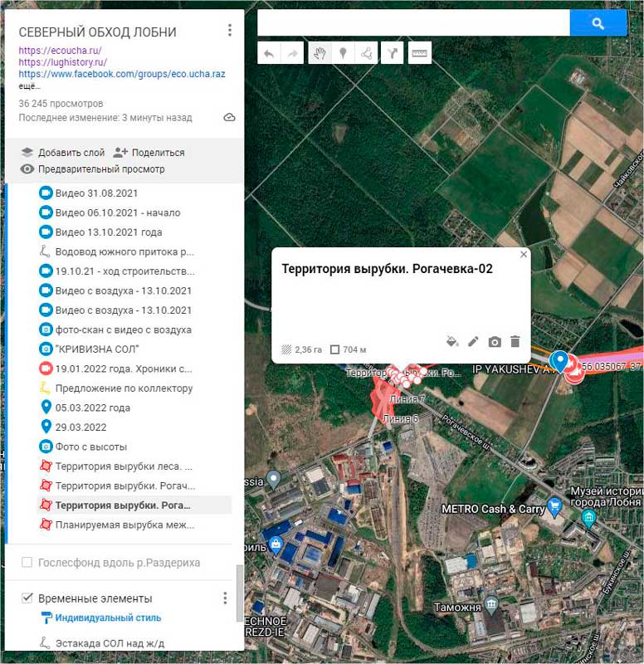The image size is (644, 664).
Task: Click the undo arrow in map toolbar
Action: (x=269, y=53)
